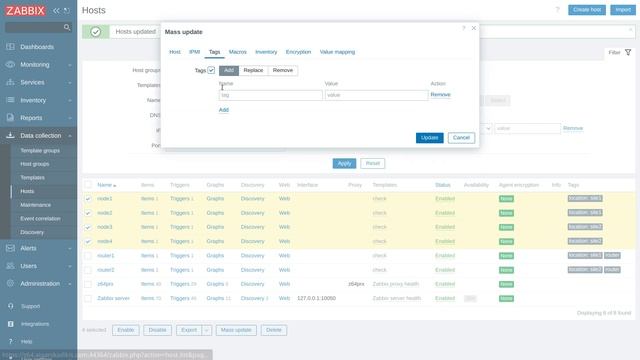Screen dimensions: 640x360
Task: Expand the Reports menu chevron
Action: (70, 118)
